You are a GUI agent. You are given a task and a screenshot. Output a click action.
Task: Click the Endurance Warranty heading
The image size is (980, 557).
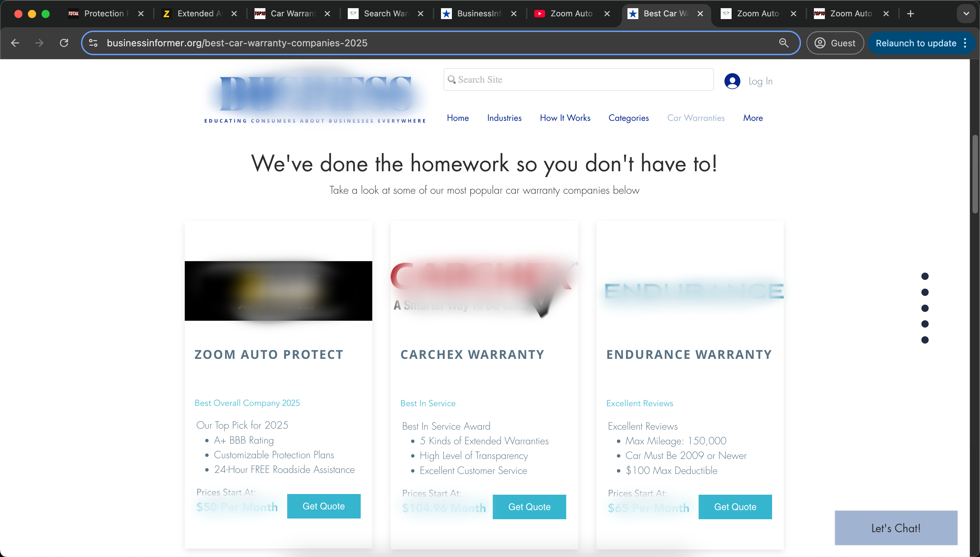coord(689,354)
